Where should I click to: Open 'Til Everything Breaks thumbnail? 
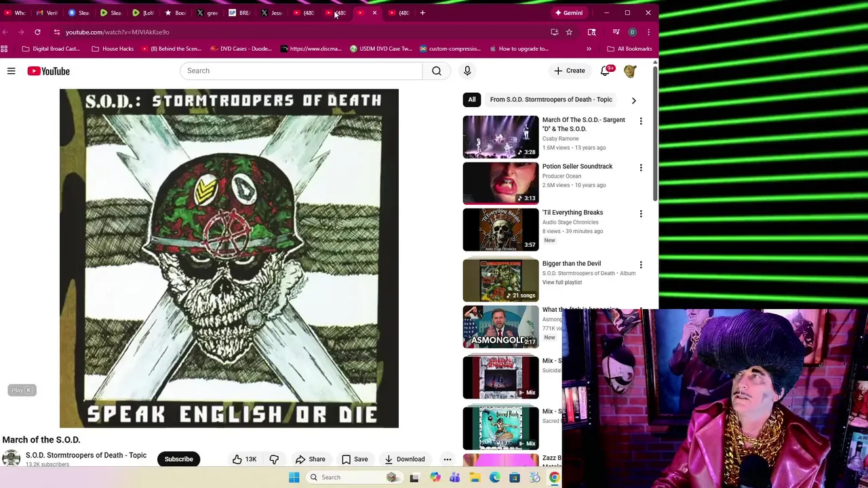[500, 230]
